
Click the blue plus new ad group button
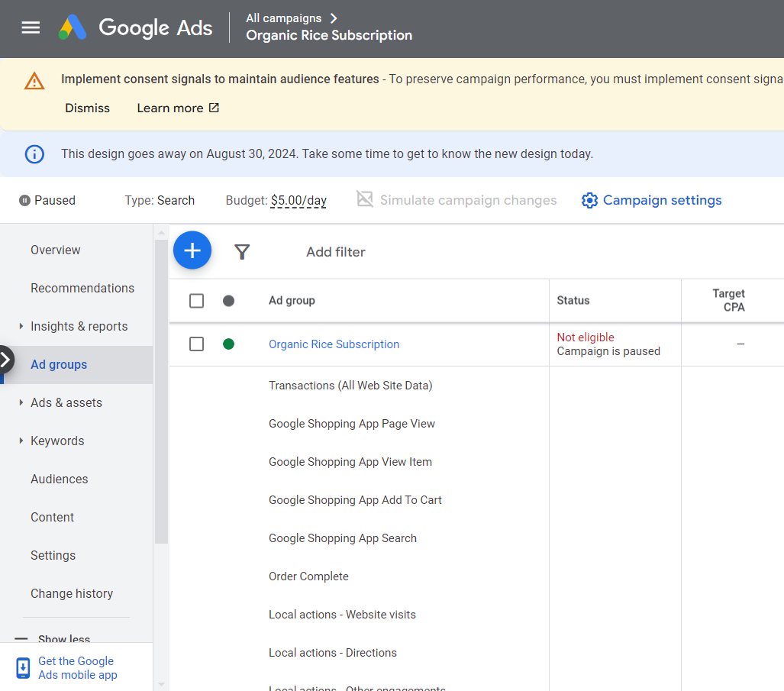coord(192,250)
